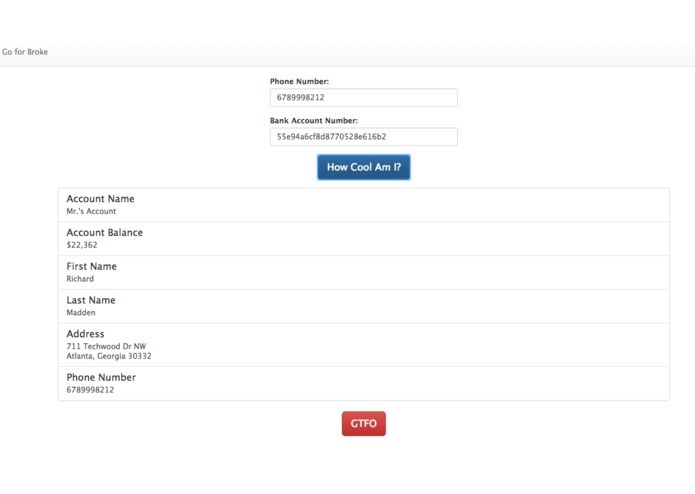Select the 6789998212 value in results list

(x=90, y=390)
